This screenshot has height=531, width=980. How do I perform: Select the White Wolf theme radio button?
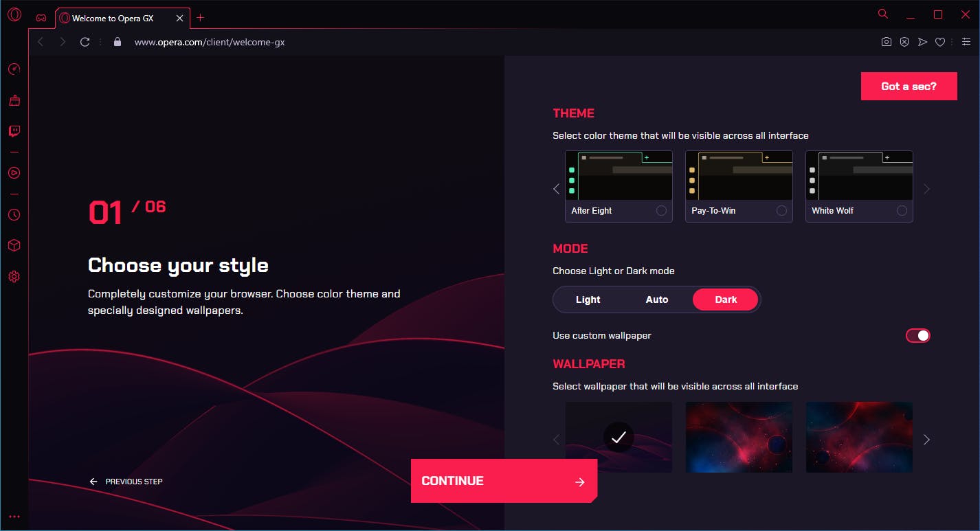tap(902, 211)
